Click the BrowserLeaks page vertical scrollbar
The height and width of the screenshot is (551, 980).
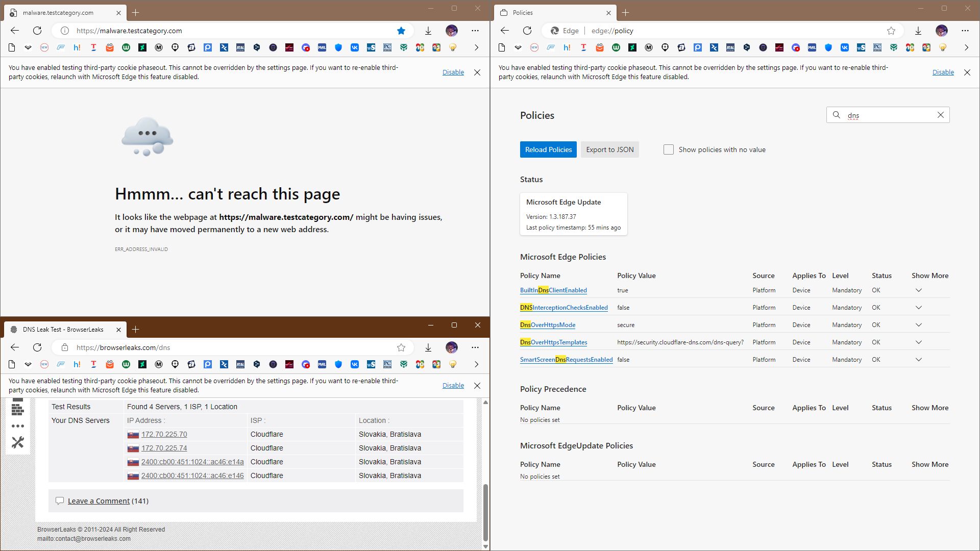click(485, 513)
